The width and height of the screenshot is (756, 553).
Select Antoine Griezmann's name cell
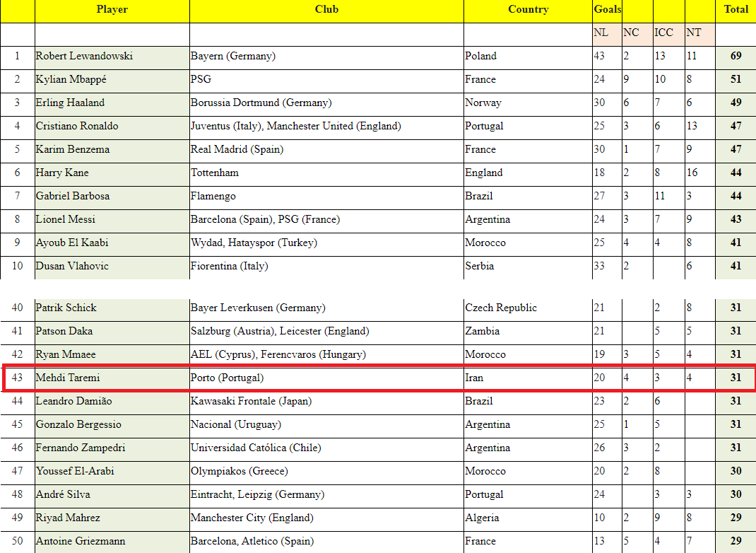(x=112, y=542)
